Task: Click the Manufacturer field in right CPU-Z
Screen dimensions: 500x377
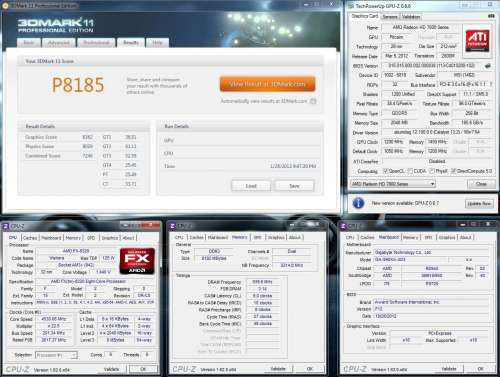Action: [x=431, y=252]
